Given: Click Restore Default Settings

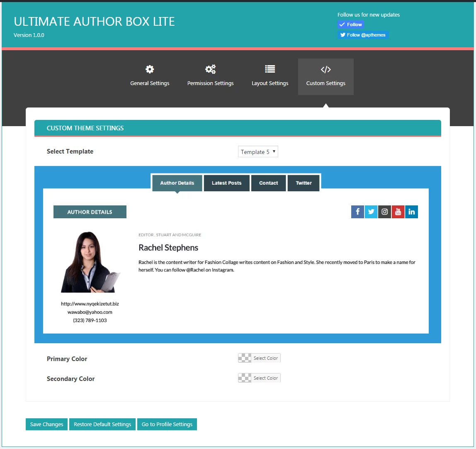Looking at the screenshot, I should click(102, 424).
